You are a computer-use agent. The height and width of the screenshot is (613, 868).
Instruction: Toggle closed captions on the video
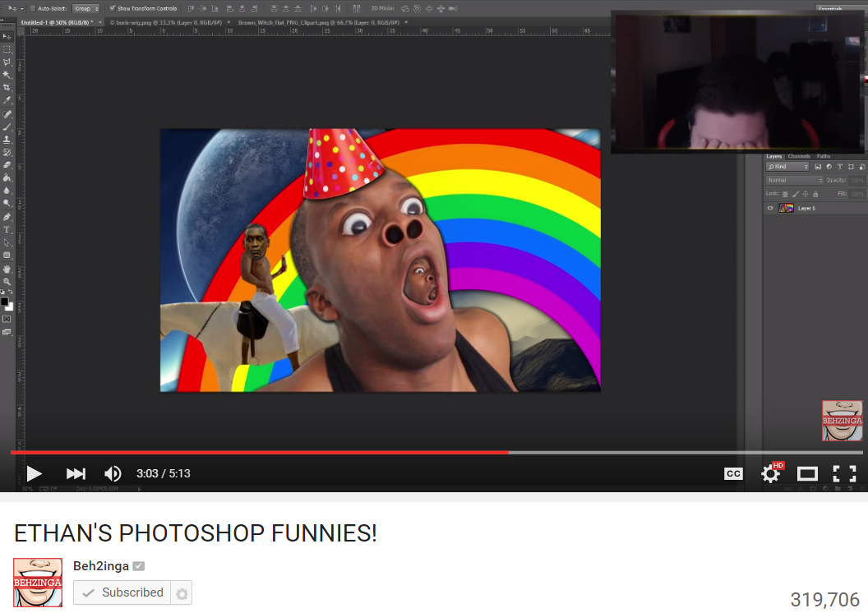[733, 473]
